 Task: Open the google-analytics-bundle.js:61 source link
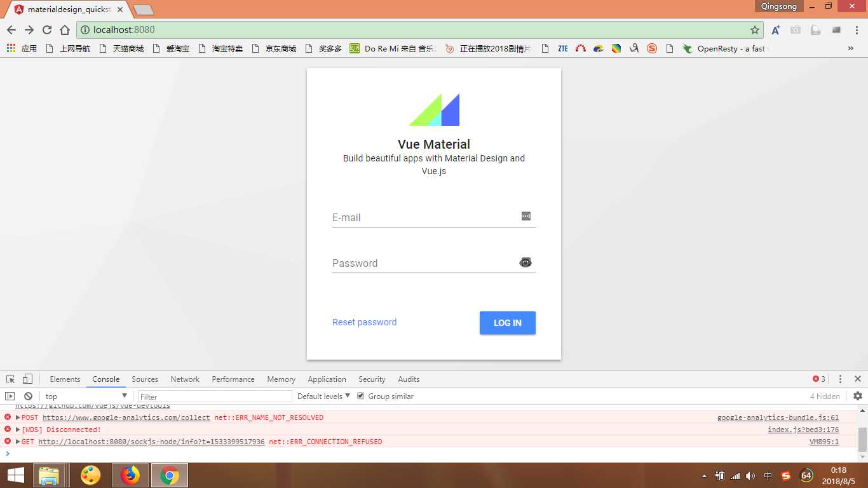click(x=778, y=417)
